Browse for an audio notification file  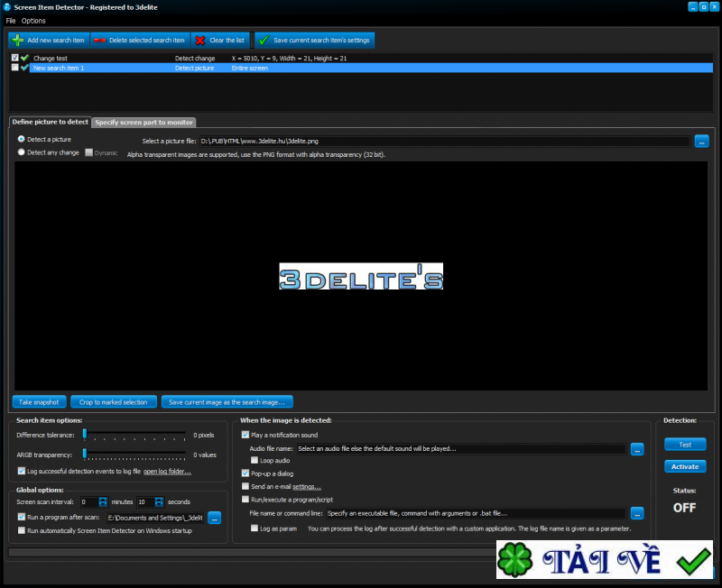(637, 448)
